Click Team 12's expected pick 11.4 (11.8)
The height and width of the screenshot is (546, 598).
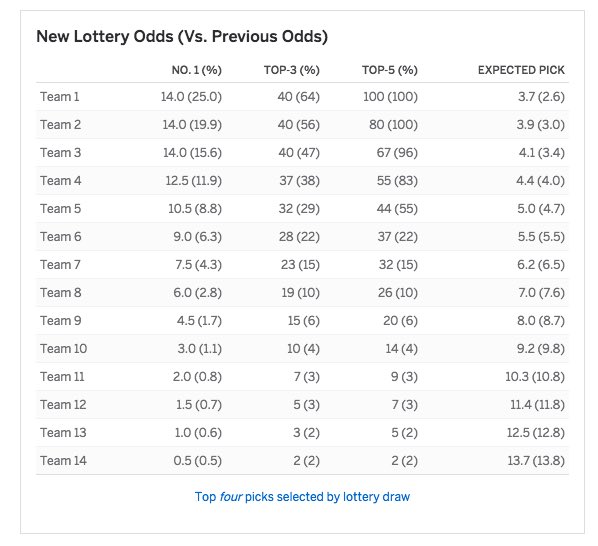pyautogui.click(x=537, y=405)
